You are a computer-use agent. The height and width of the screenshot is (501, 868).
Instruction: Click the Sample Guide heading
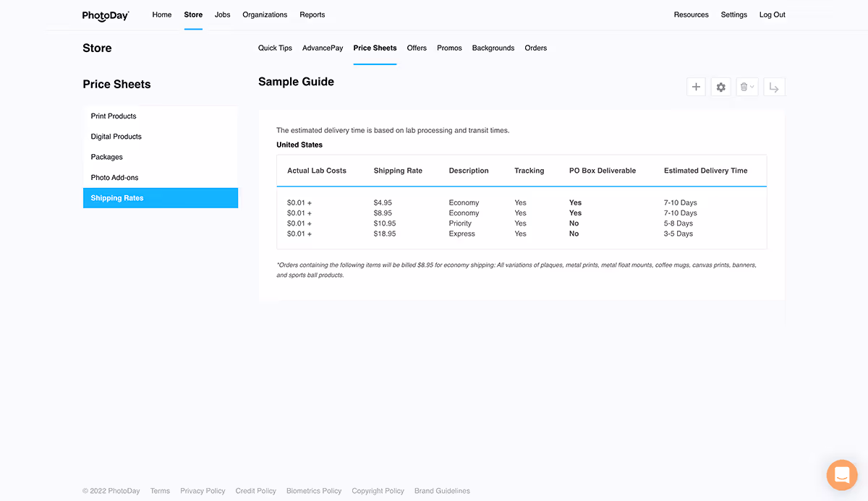[296, 82]
